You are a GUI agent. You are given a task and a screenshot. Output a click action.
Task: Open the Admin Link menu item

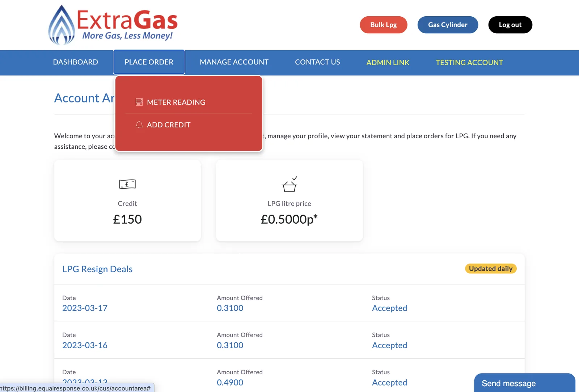pos(388,62)
